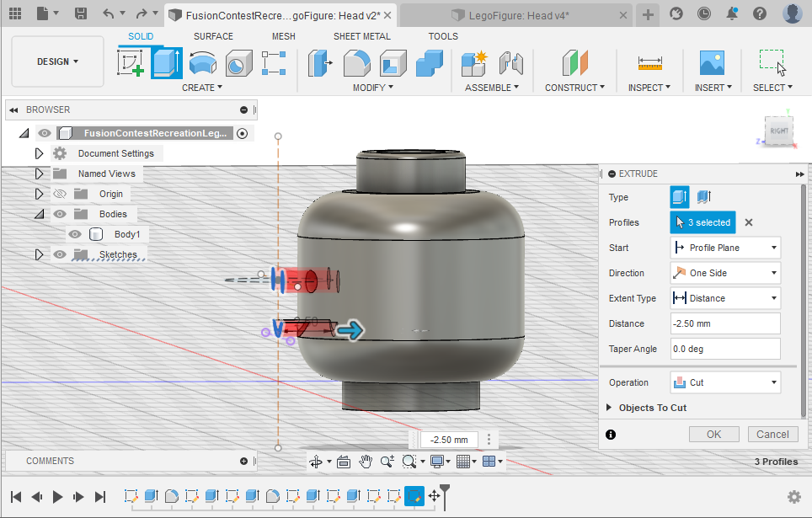Select the Fillet tool
This screenshot has height=518, width=812.
(357, 62)
